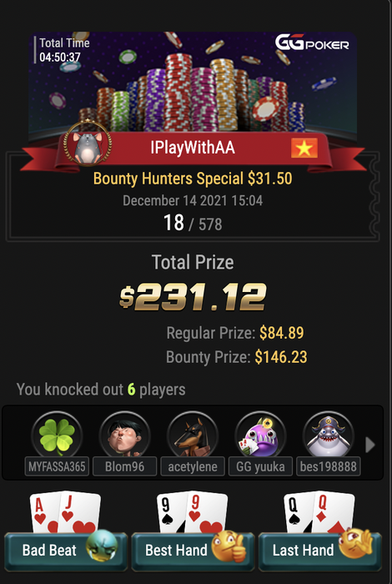Click the Bounty Hunters Special $31.50 title
This screenshot has height=584, width=392.
click(x=193, y=179)
